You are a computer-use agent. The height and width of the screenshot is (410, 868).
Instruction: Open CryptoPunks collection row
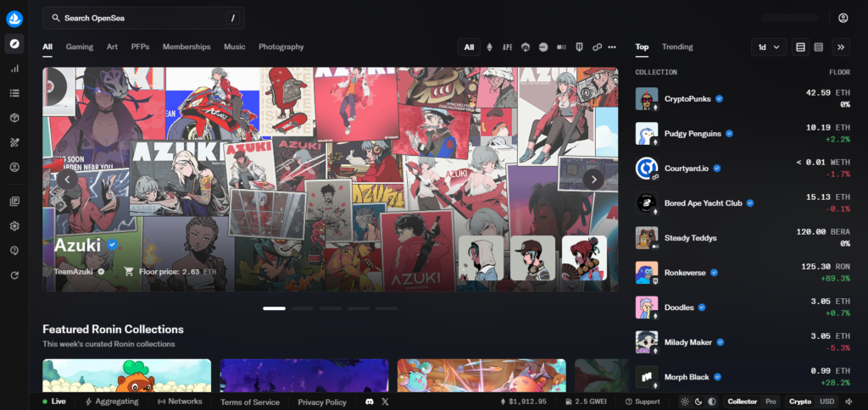tap(743, 99)
